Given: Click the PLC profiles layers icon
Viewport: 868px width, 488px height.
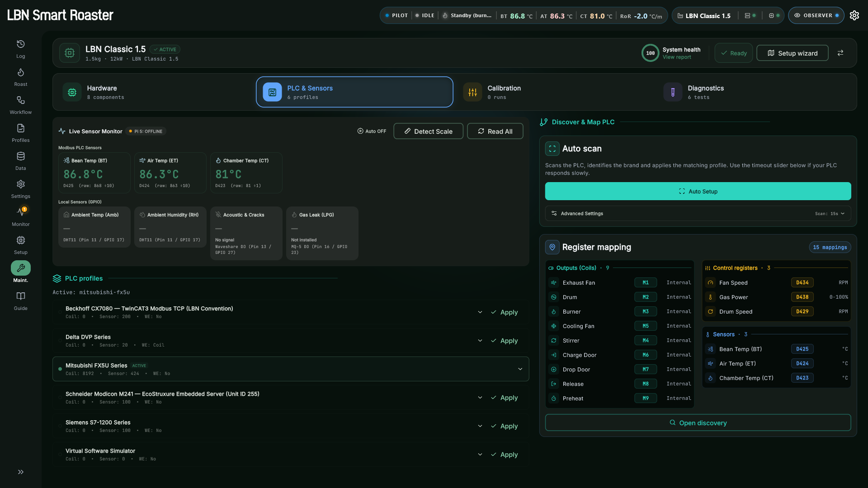Looking at the screenshot, I should tap(57, 278).
